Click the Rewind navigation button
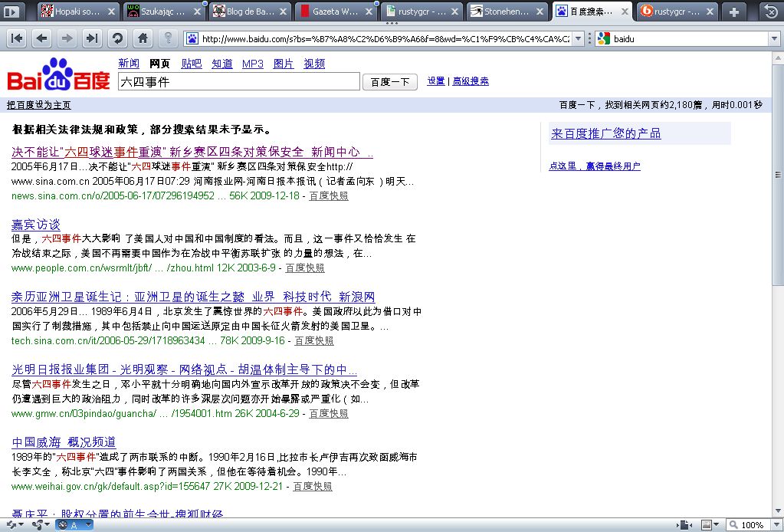784x532 pixels. coord(16,38)
